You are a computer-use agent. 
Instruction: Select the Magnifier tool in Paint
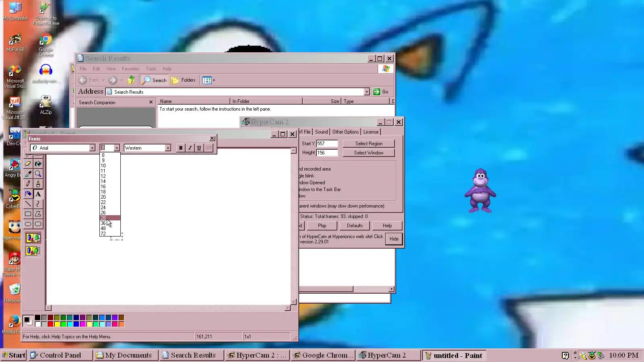(x=38, y=174)
